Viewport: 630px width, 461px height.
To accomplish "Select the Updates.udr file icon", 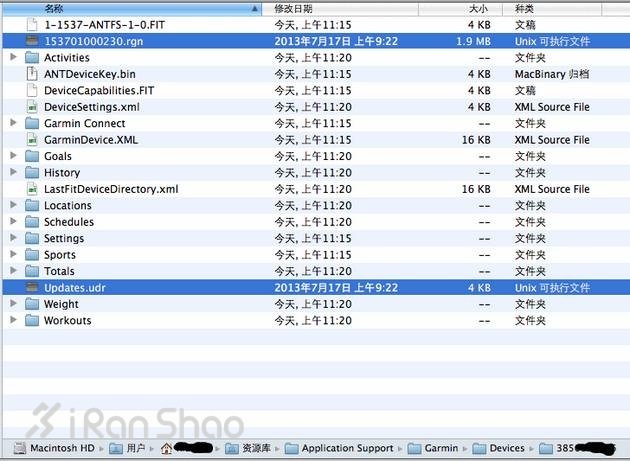I will click(33, 288).
